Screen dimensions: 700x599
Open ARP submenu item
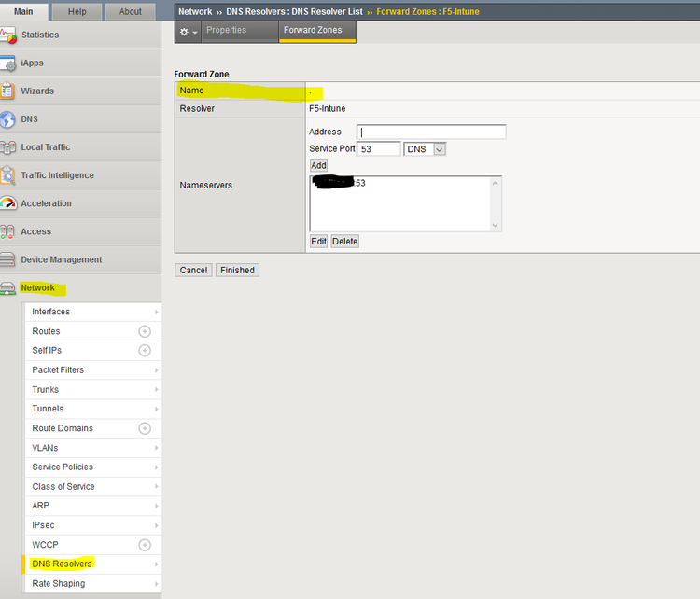click(41, 506)
